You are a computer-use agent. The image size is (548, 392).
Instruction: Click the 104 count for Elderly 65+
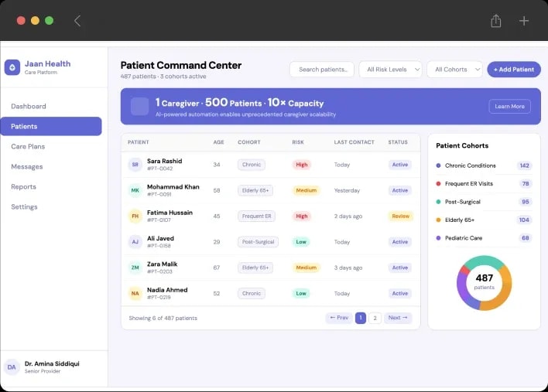(x=524, y=220)
